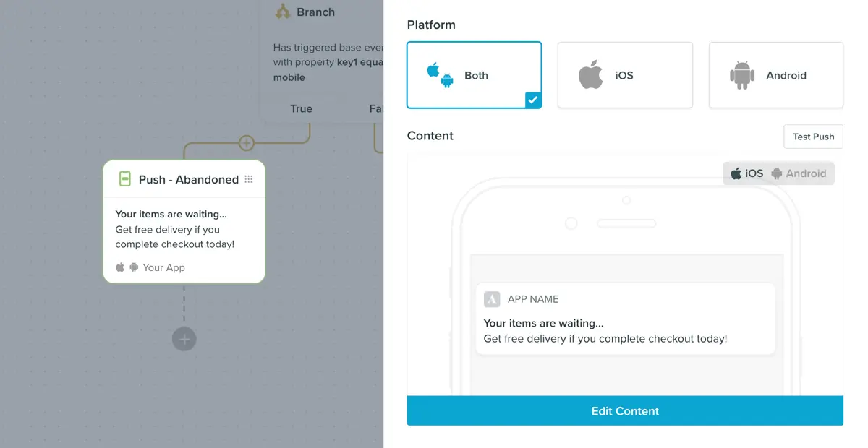Switch the preview to the Android tab
The image size is (868, 448).
click(800, 173)
